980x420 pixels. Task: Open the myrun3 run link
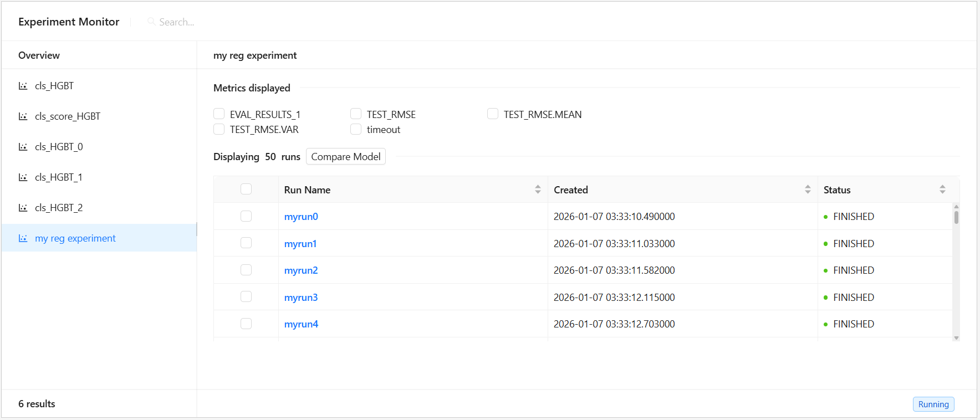pyautogui.click(x=301, y=298)
